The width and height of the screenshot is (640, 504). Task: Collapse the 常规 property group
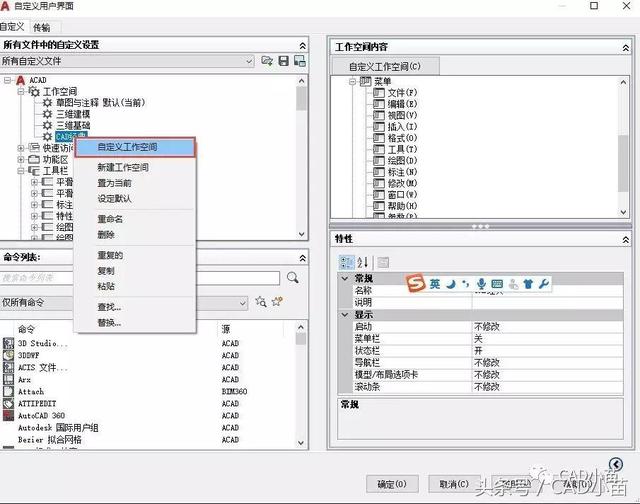[345, 278]
